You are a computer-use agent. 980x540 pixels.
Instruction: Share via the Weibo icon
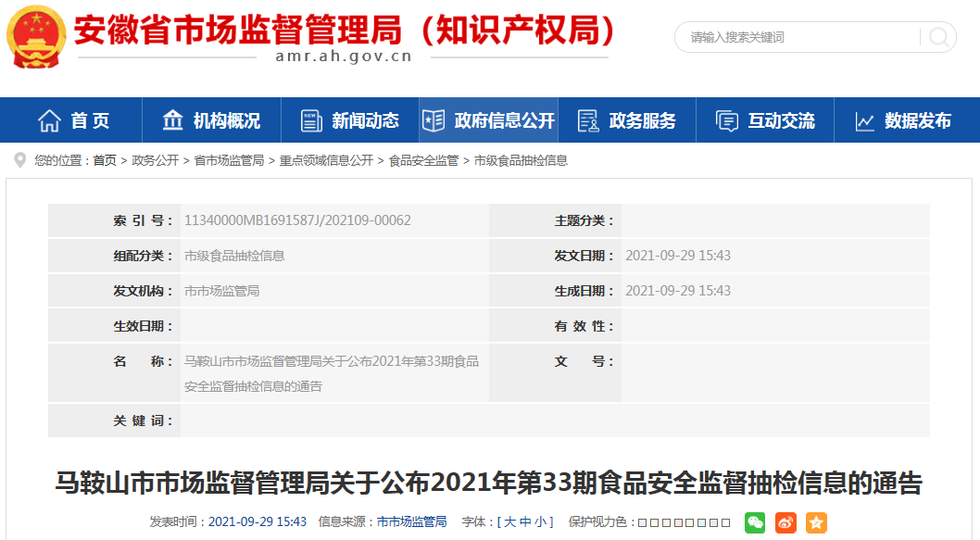point(785,522)
